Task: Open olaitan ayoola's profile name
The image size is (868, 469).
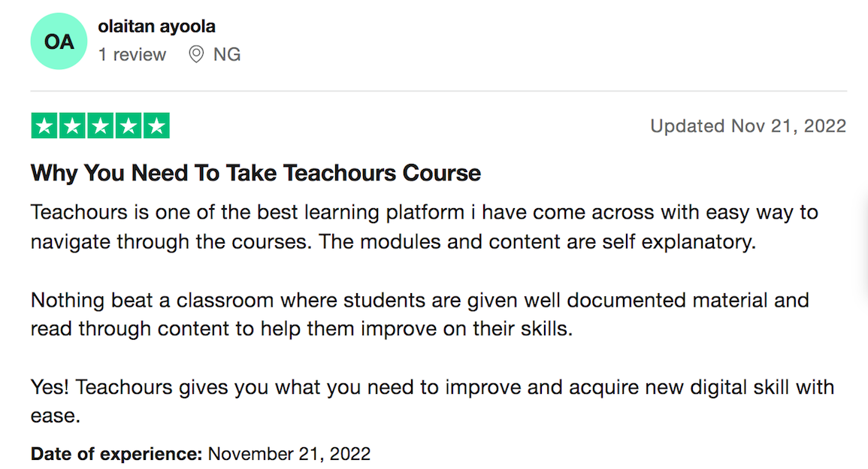Action: click(x=156, y=26)
